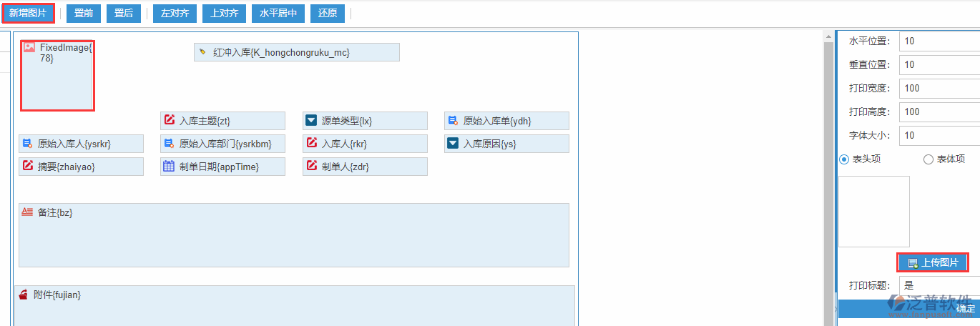Send element backward with 置后
This screenshot has height=326, width=980.
coord(124,14)
